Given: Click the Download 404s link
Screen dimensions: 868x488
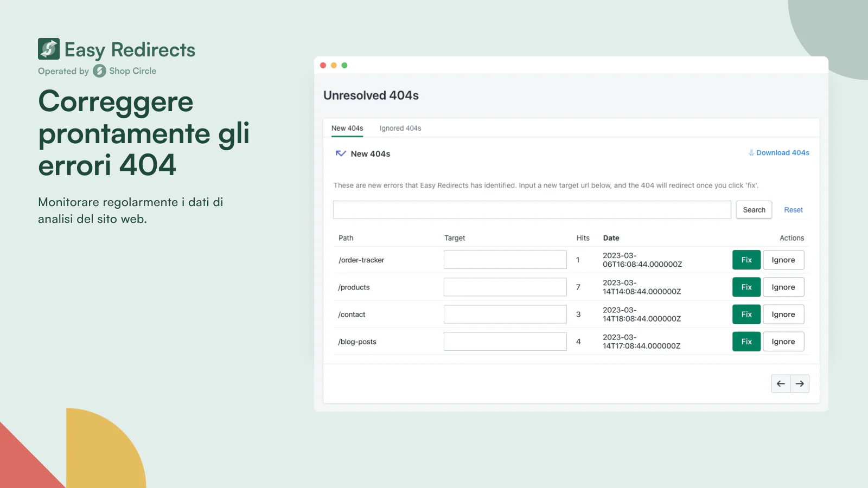Looking at the screenshot, I should pos(783,153).
